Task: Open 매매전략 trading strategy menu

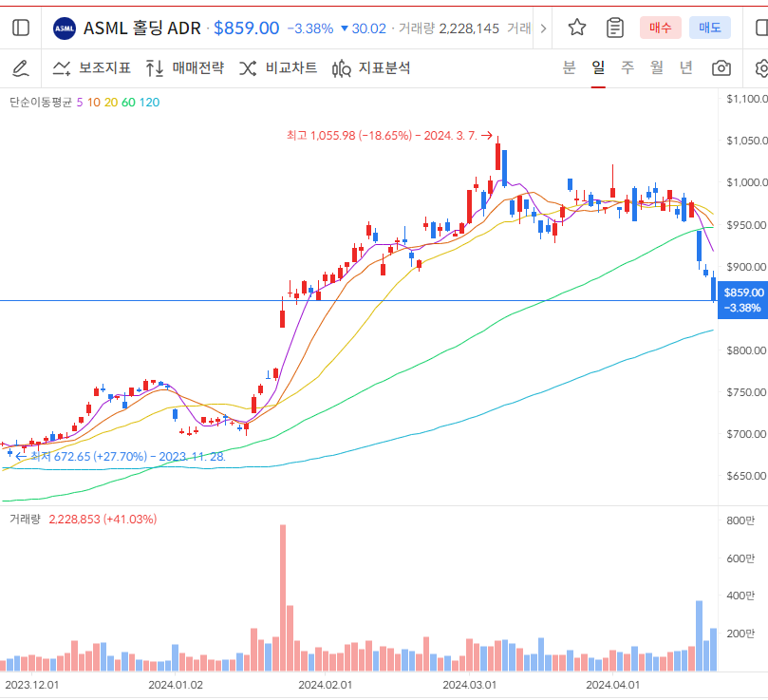Action: pos(185,68)
